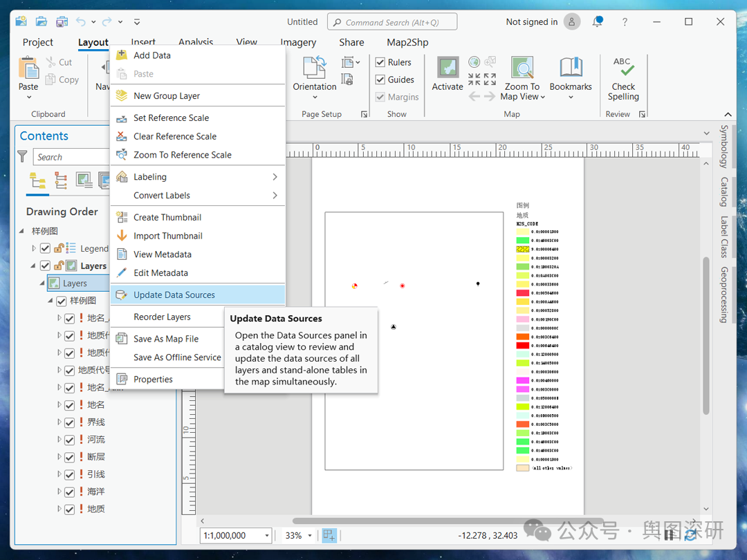Click the Contents pane Search field
747x560 pixels.
71,157
